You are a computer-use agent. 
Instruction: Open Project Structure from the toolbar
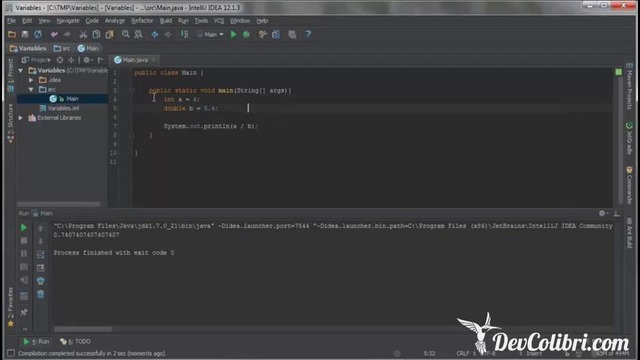point(276,35)
